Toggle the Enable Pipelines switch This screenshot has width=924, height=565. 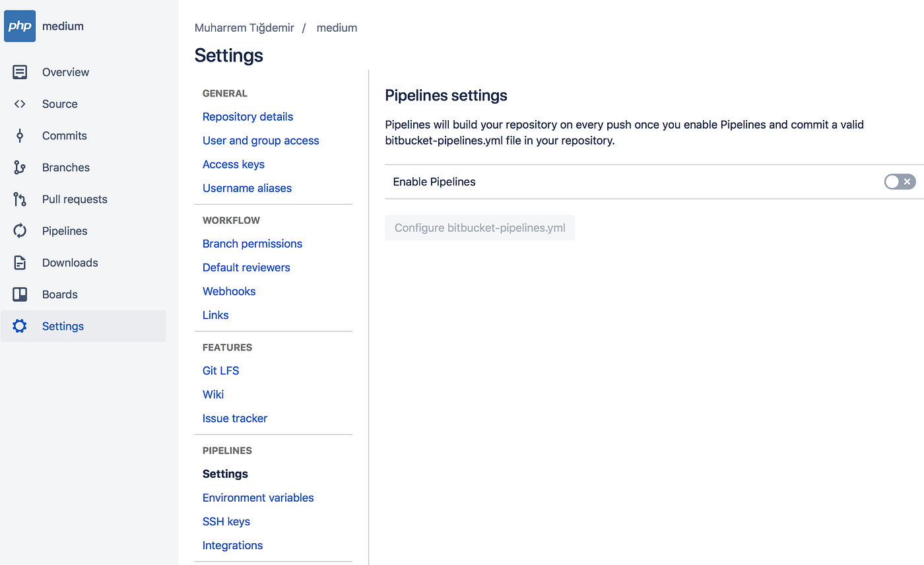(900, 182)
